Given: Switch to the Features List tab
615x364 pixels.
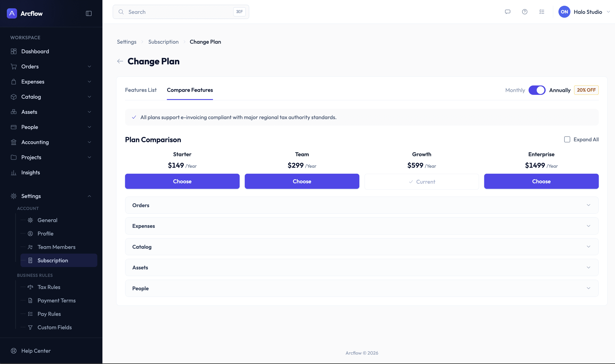Looking at the screenshot, I should [x=141, y=90].
